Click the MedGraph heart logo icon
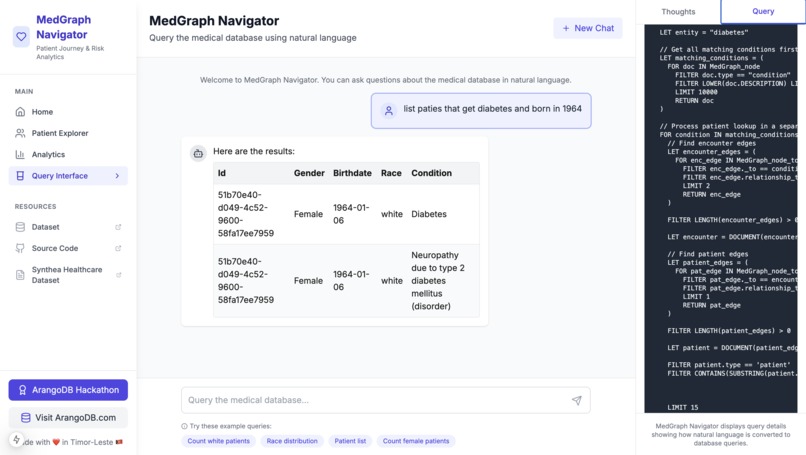The image size is (806, 455). click(x=21, y=37)
